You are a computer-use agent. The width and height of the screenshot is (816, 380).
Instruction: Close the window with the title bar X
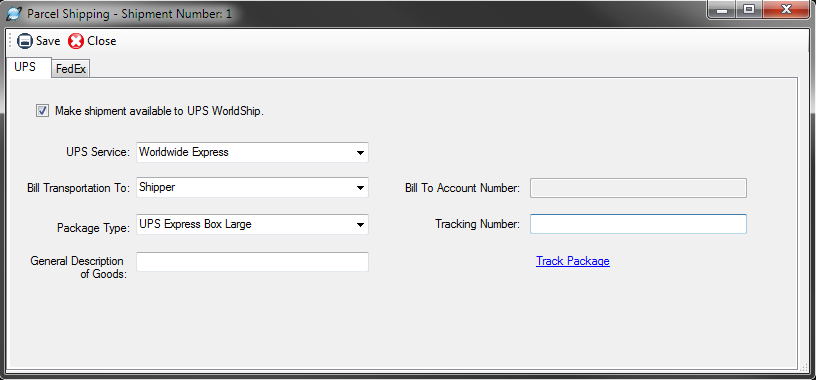(786, 9)
